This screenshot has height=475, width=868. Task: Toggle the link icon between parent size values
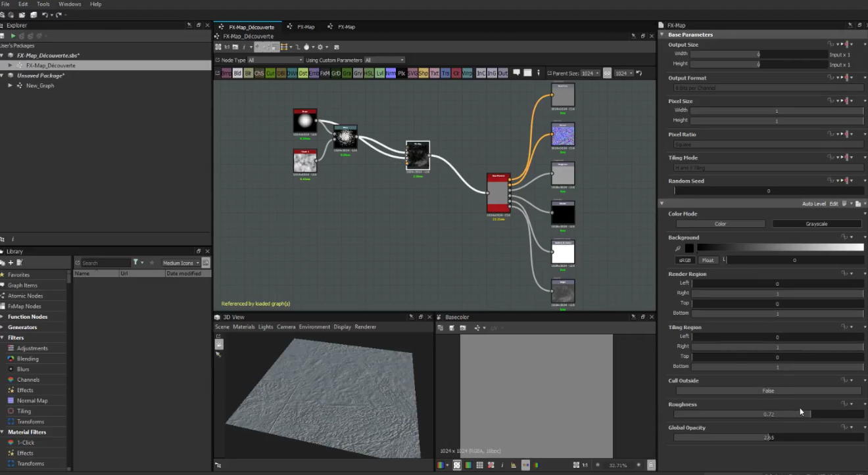pos(607,73)
